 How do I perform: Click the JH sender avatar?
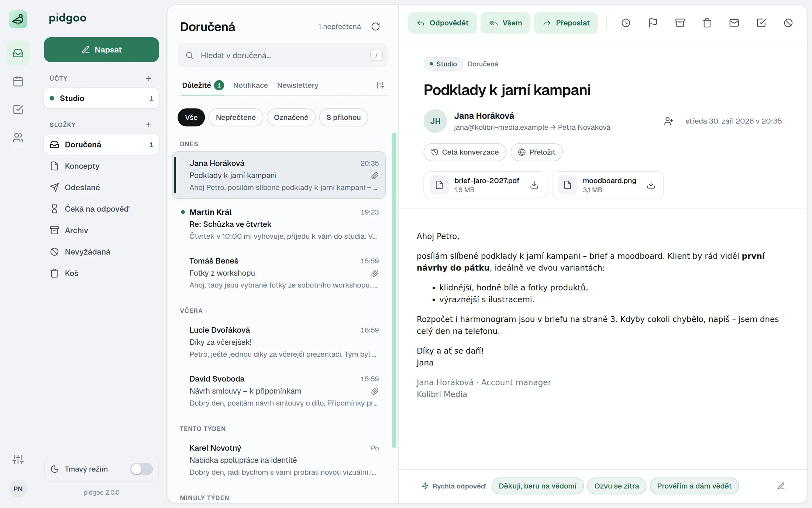point(436,121)
